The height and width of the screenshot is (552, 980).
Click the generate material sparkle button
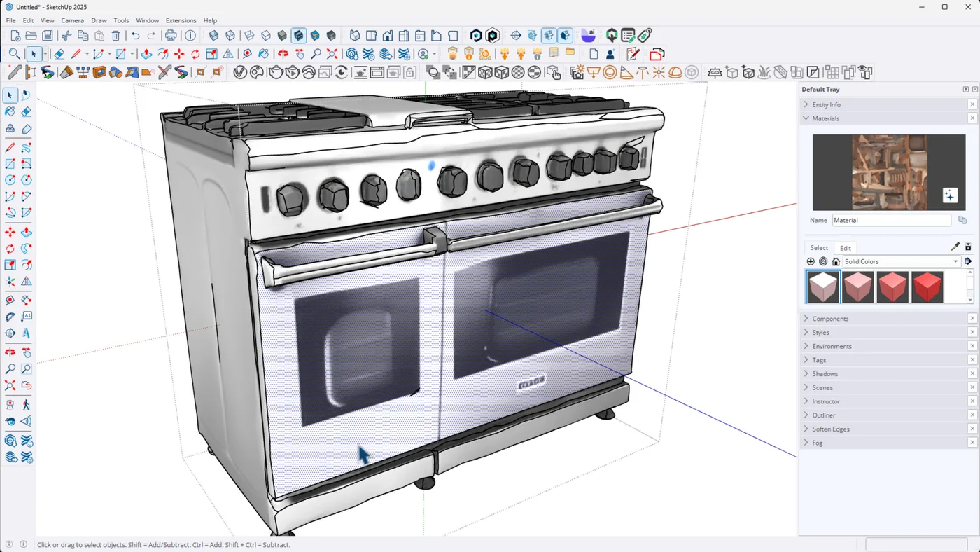point(949,195)
